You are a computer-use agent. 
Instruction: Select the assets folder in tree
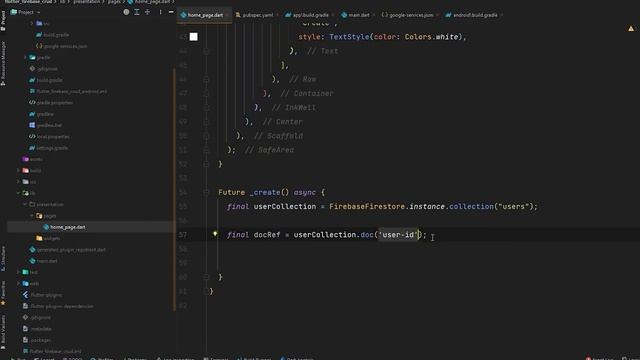coord(32,159)
